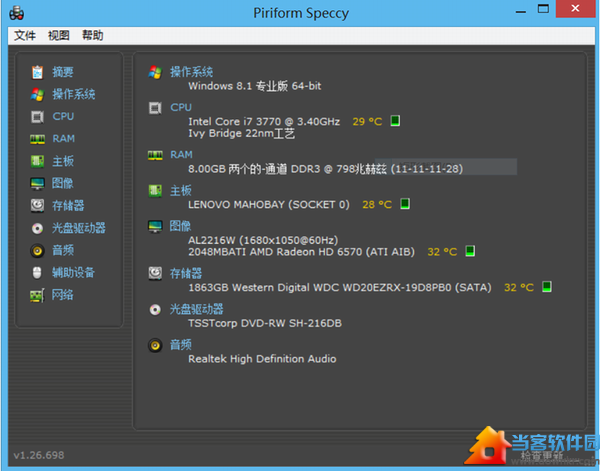The width and height of the screenshot is (600, 471).
Task: Click the 1863GB Western Digital drive line
Action: pos(340,288)
